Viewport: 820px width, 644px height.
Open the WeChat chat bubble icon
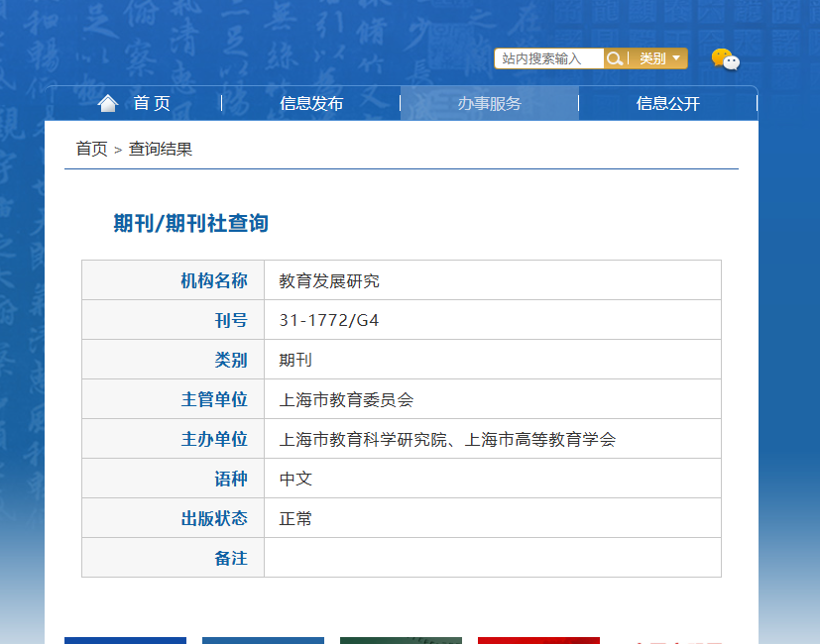click(x=726, y=59)
